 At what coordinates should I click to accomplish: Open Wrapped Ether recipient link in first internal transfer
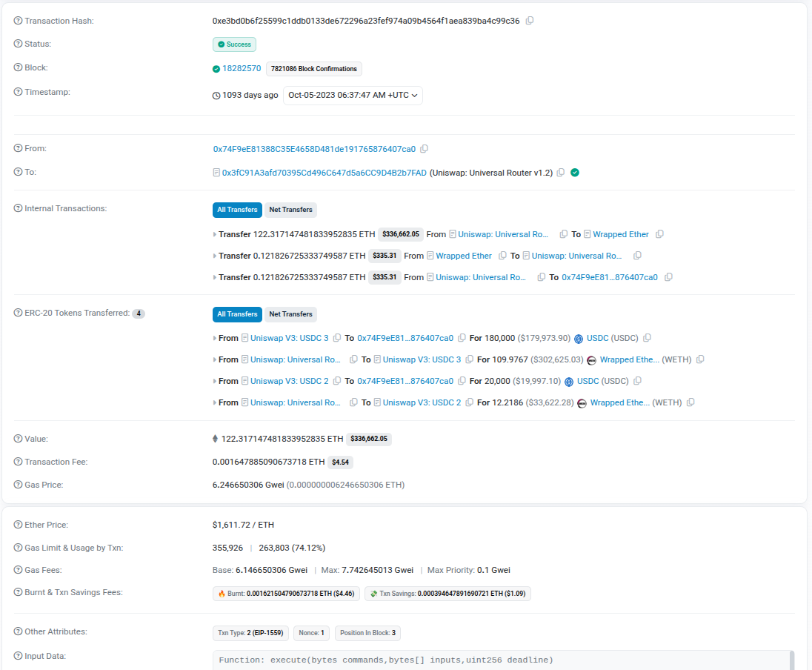[x=621, y=234]
